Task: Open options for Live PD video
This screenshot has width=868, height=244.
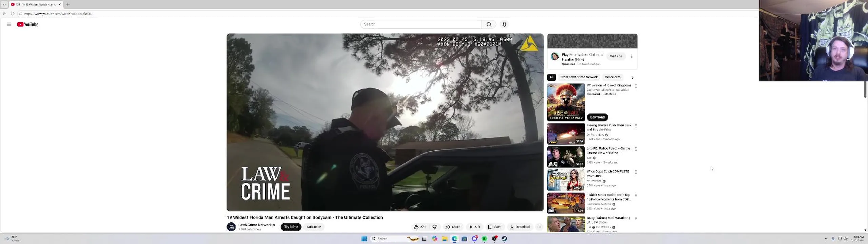Action: point(636,149)
